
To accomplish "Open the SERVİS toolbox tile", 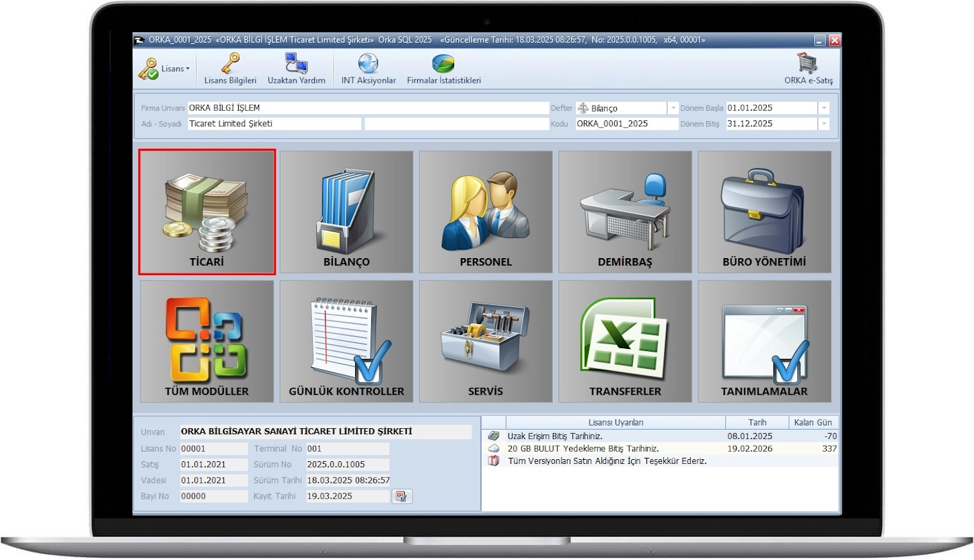I will click(x=486, y=342).
